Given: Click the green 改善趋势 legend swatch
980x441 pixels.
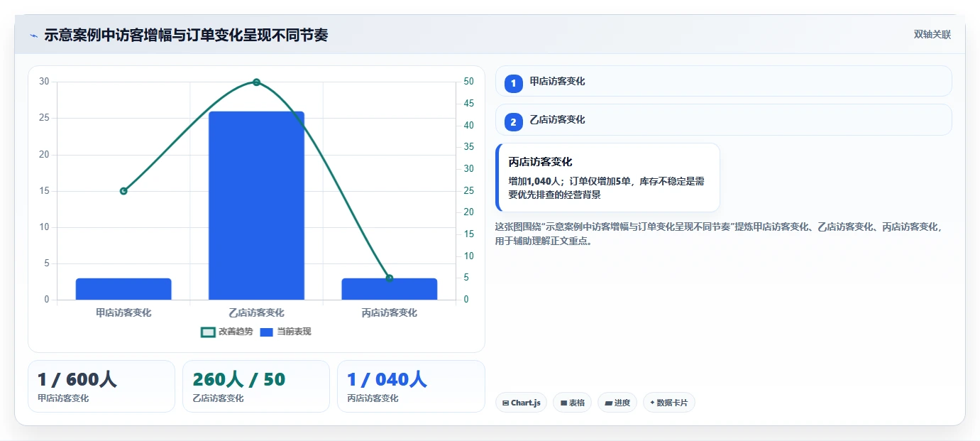Looking at the screenshot, I should (x=208, y=332).
